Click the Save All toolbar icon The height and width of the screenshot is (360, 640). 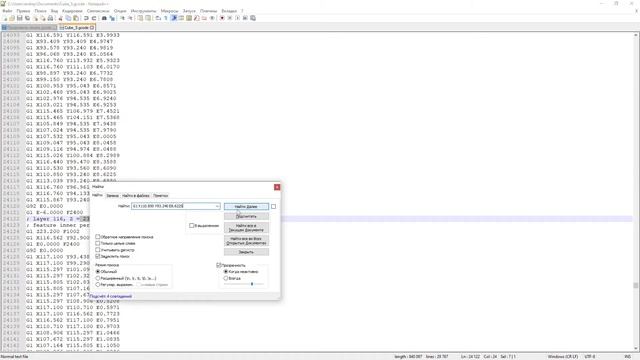(27, 18)
